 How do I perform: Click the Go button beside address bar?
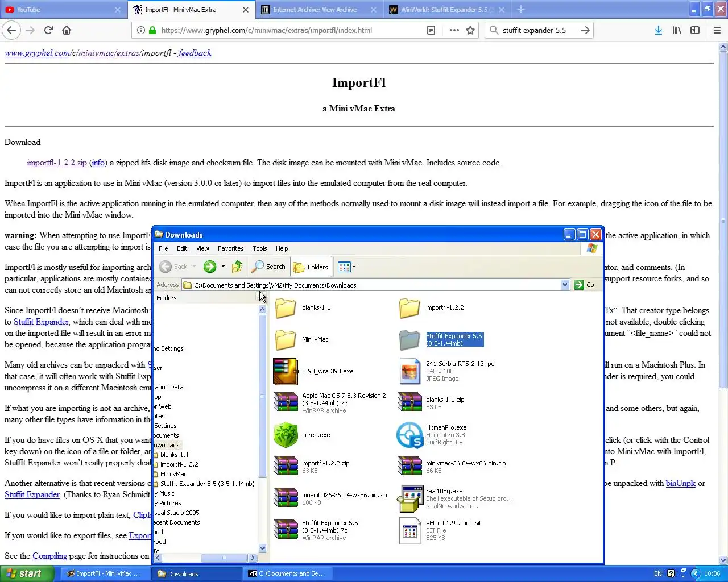(585, 285)
